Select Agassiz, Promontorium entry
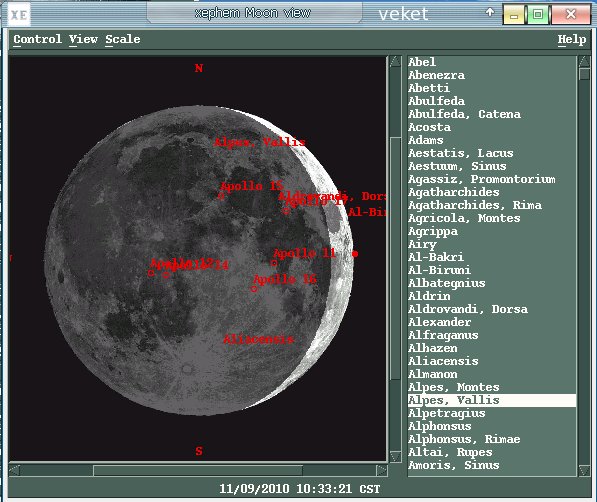597x502 pixels. click(x=492, y=179)
